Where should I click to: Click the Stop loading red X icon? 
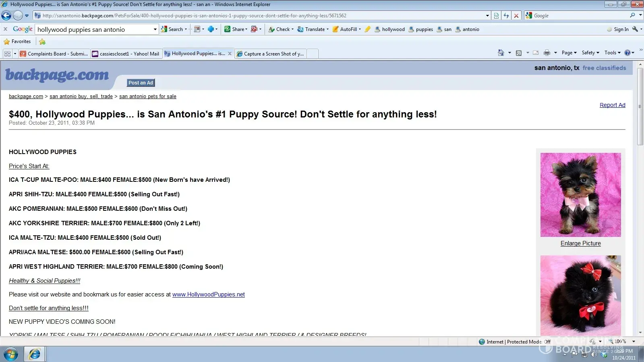(x=516, y=16)
